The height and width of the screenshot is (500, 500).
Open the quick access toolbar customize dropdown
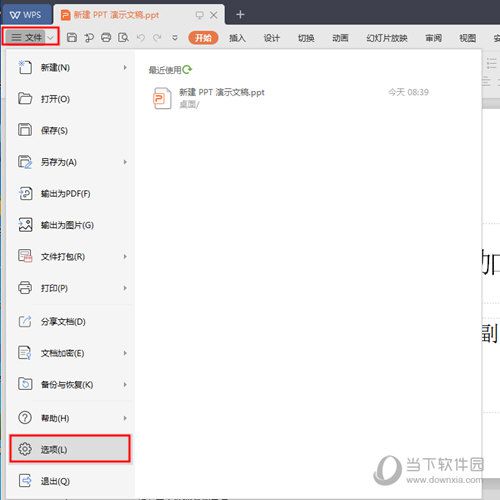coord(175,38)
